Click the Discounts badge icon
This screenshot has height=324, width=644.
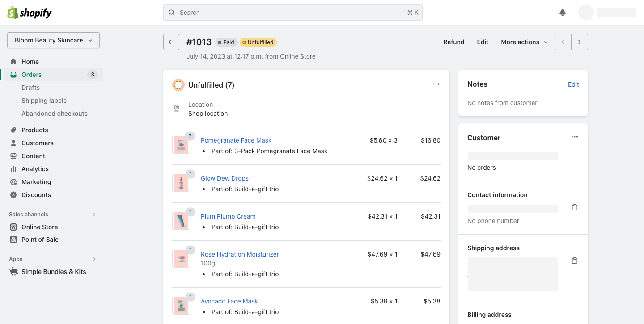(x=13, y=195)
